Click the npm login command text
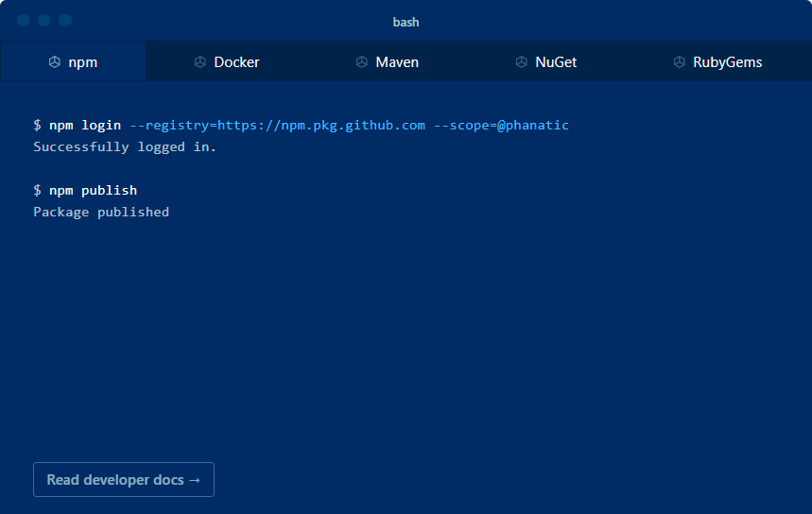812x514 pixels. [85, 126]
